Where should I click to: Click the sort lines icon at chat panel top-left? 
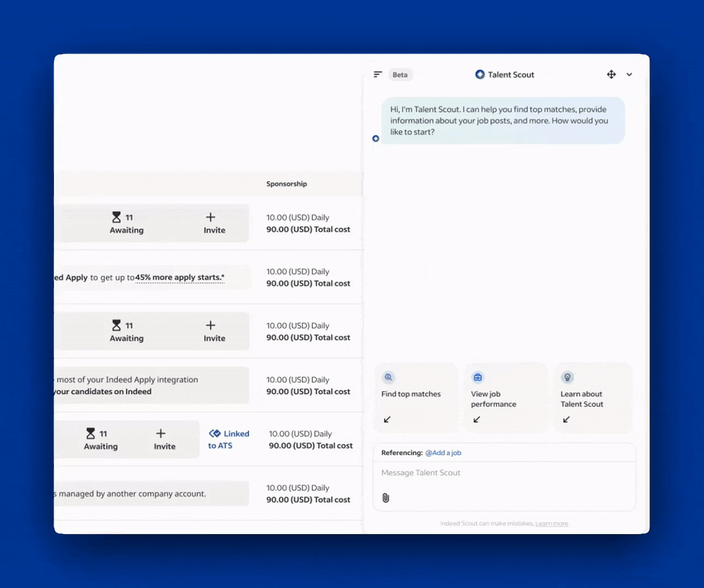point(376,73)
